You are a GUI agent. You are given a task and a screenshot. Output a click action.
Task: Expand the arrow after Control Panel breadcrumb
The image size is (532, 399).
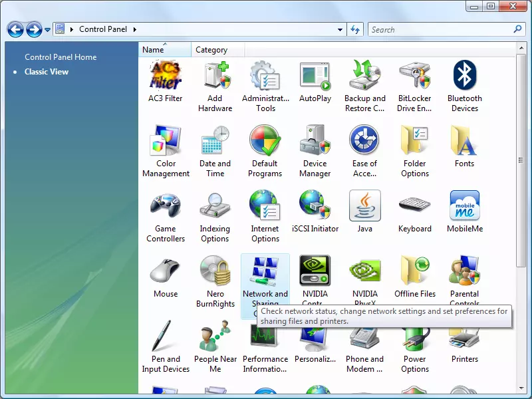click(x=135, y=29)
